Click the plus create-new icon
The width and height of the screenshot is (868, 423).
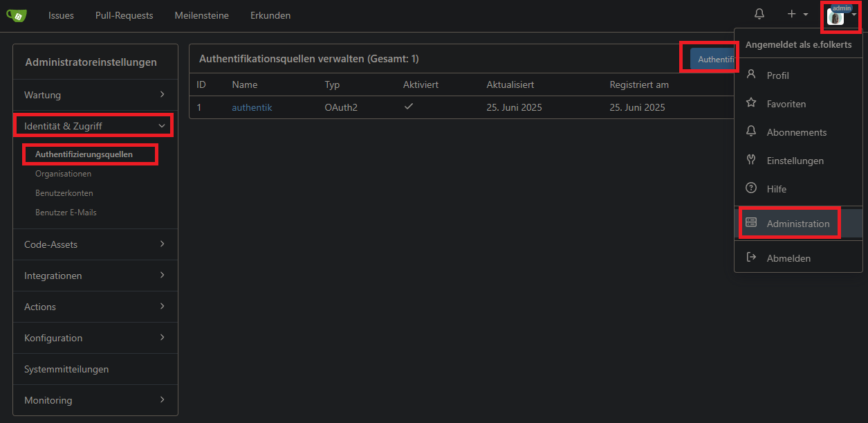792,15
